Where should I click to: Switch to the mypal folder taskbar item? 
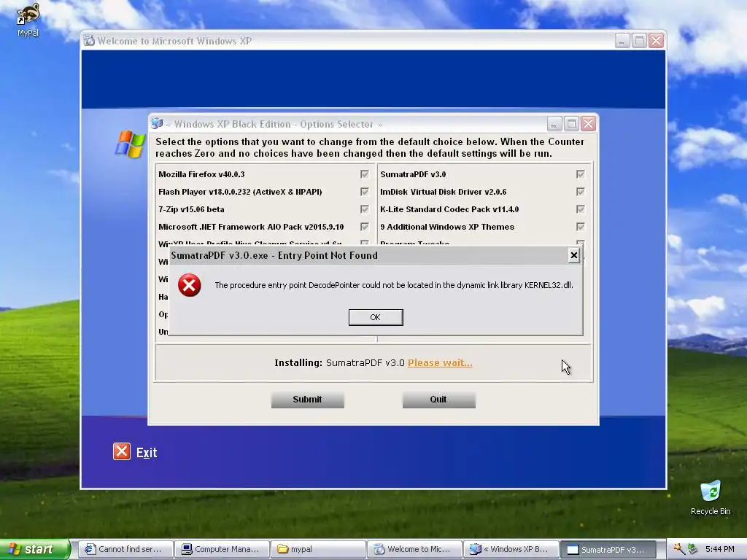pos(318,549)
